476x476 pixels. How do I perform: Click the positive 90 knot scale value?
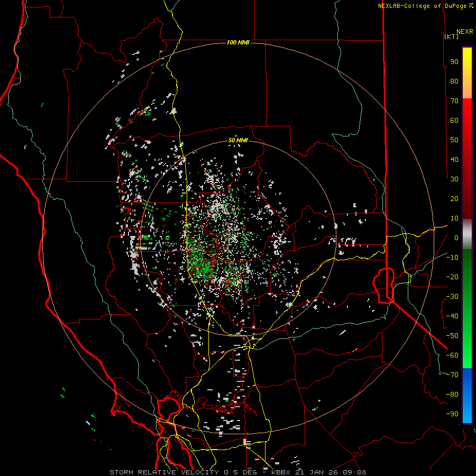pyautogui.click(x=454, y=62)
